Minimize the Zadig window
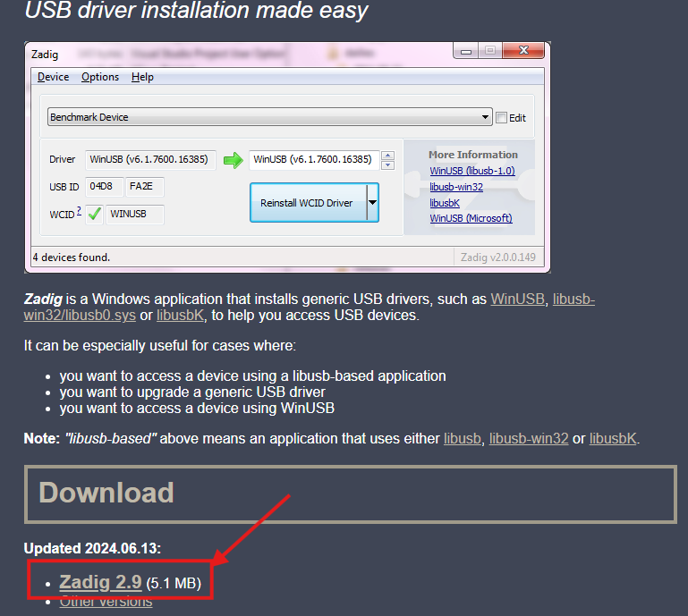 click(466, 51)
